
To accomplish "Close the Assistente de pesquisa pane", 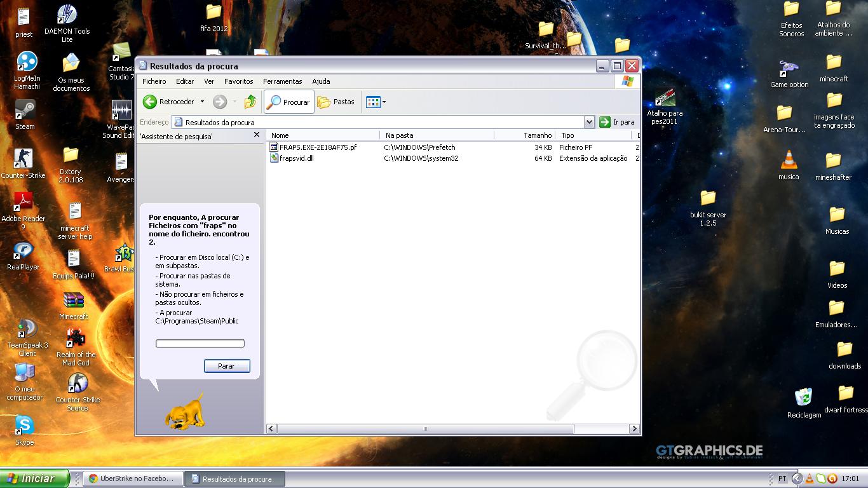I will coord(257,135).
